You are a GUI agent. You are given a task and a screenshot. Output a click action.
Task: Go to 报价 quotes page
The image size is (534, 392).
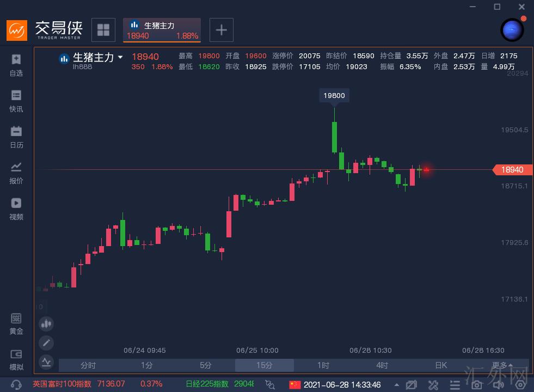coord(16,173)
